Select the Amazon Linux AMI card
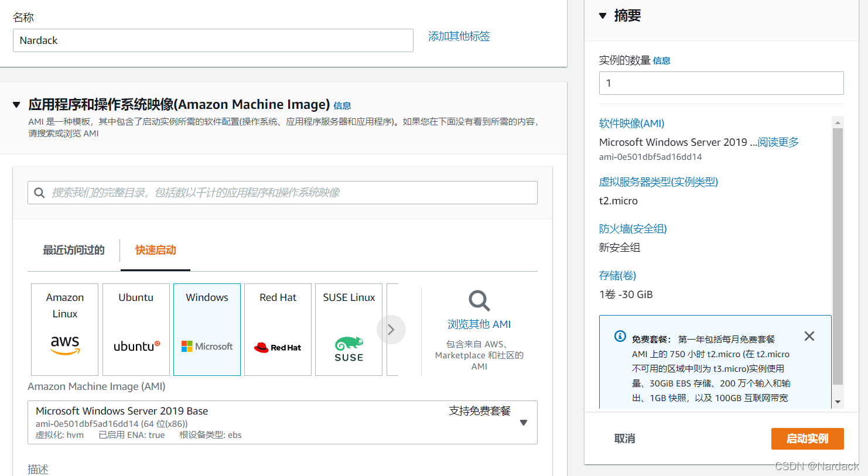 pyautogui.click(x=64, y=330)
